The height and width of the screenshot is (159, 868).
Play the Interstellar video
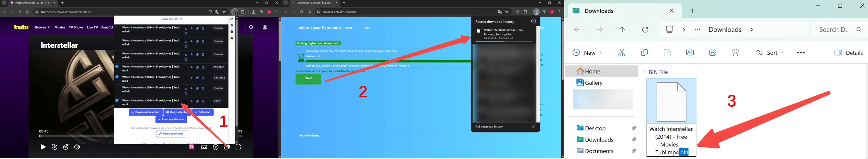[x=43, y=147]
